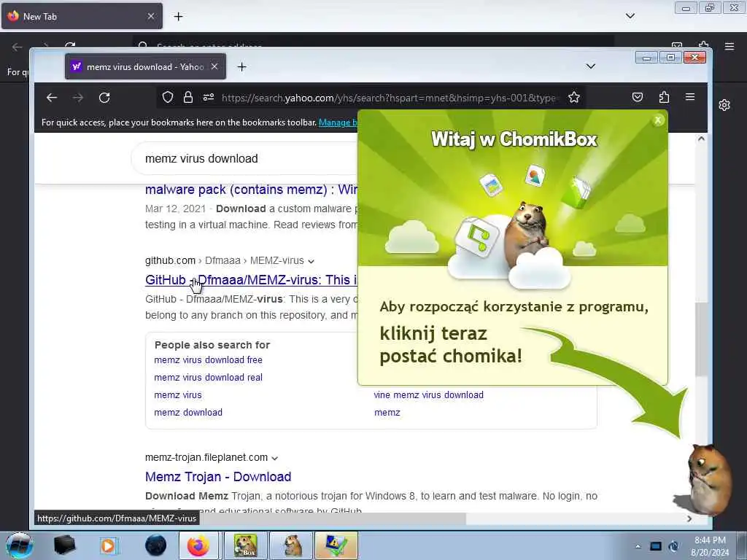Open the hamster taskbar icon next to ChomikBox
This screenshot has width=747, height=560.
pos(291,545)
